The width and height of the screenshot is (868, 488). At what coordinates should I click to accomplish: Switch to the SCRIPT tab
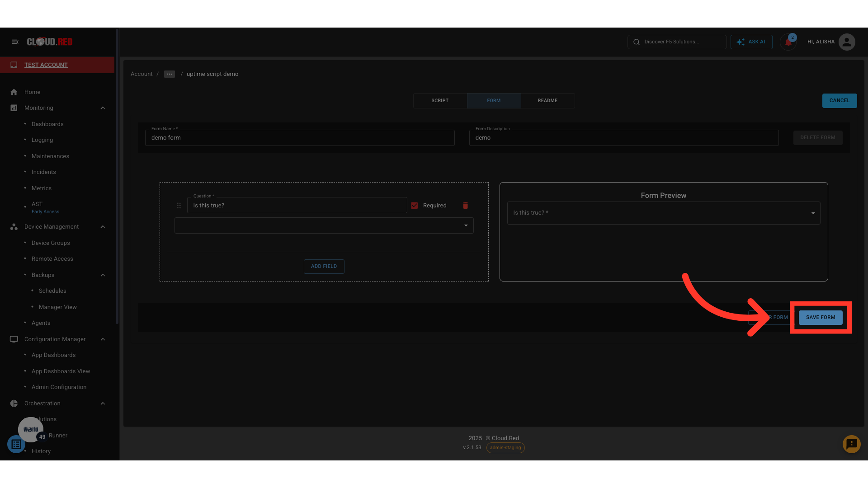point(440,101)
